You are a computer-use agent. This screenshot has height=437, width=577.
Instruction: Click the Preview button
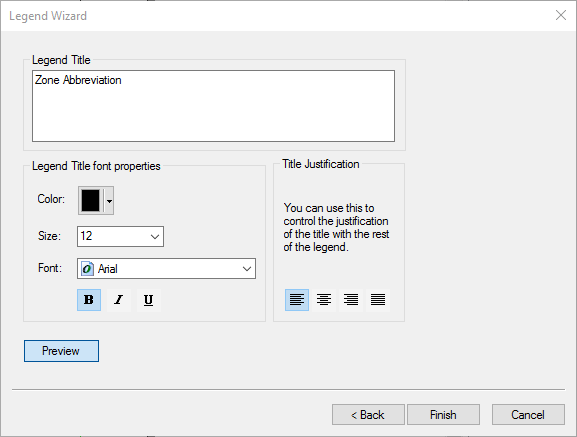click(x=61, y=351)
